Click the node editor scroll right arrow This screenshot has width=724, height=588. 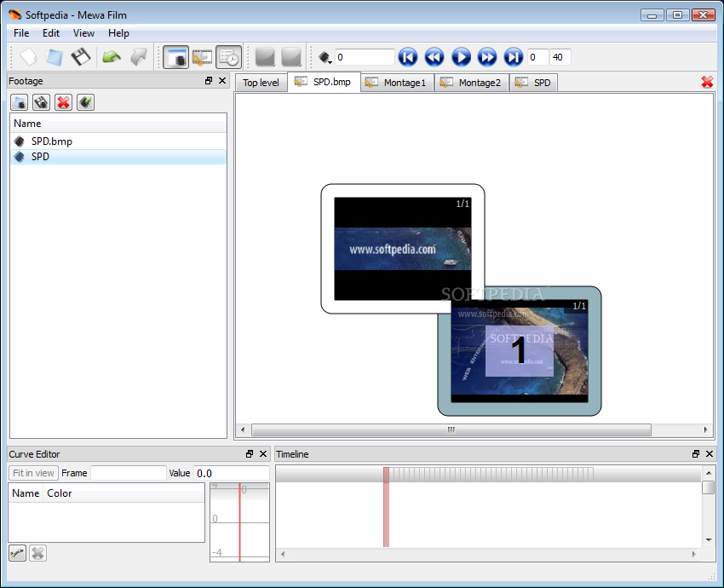[x=705, y=430]
